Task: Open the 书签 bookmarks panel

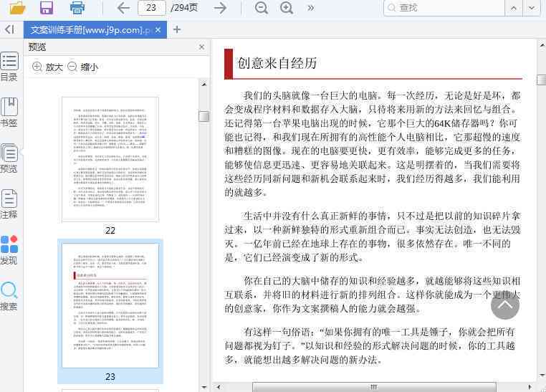Action: coord(9,112)
